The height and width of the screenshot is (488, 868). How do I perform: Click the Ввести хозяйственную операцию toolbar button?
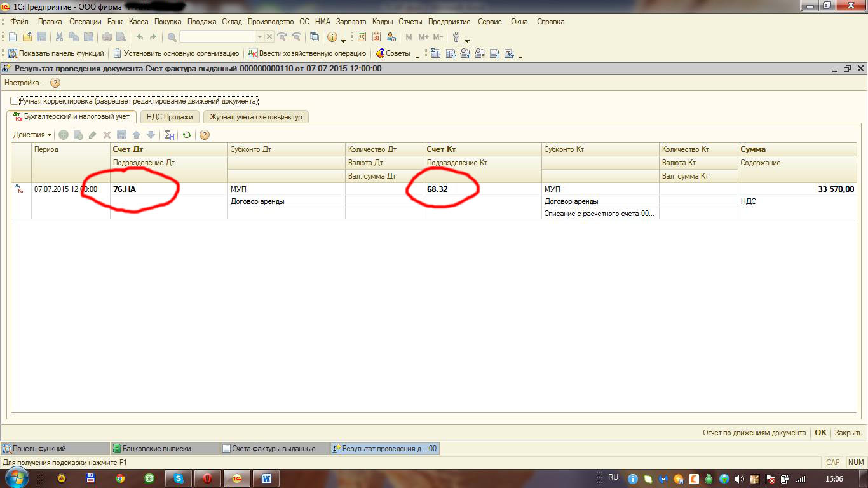pos(307,53)
